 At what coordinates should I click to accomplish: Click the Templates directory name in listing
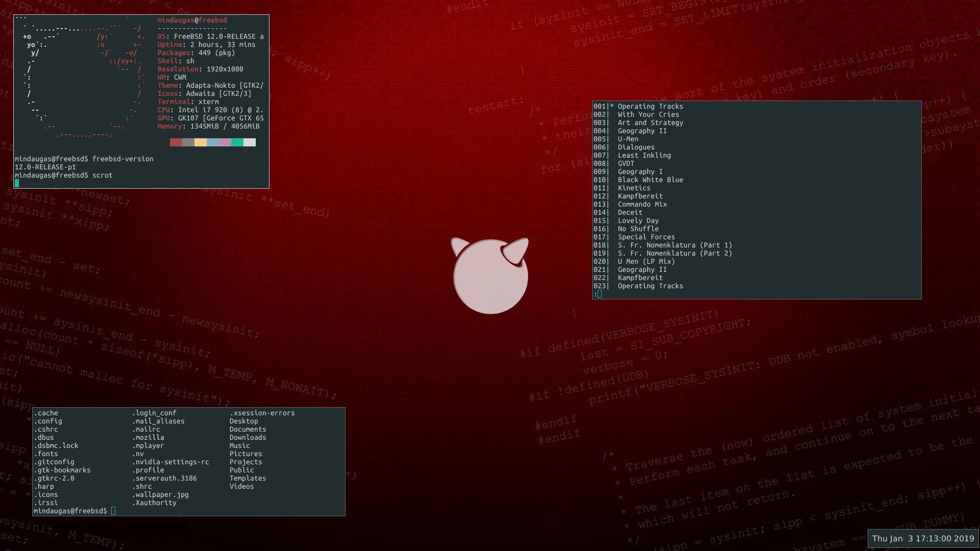(x=248, y=479)
